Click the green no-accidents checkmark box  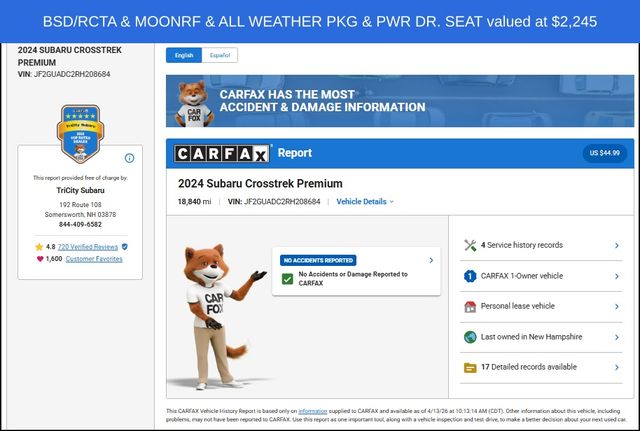(287, 279)
